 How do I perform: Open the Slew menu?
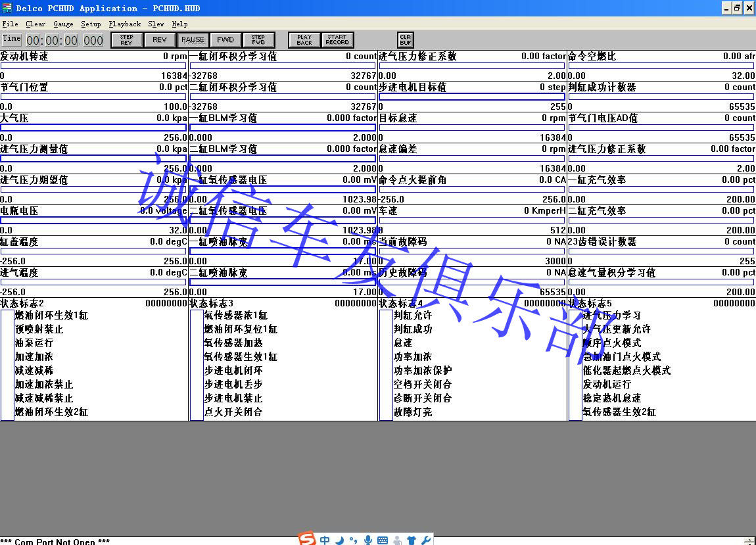(156, 24)
